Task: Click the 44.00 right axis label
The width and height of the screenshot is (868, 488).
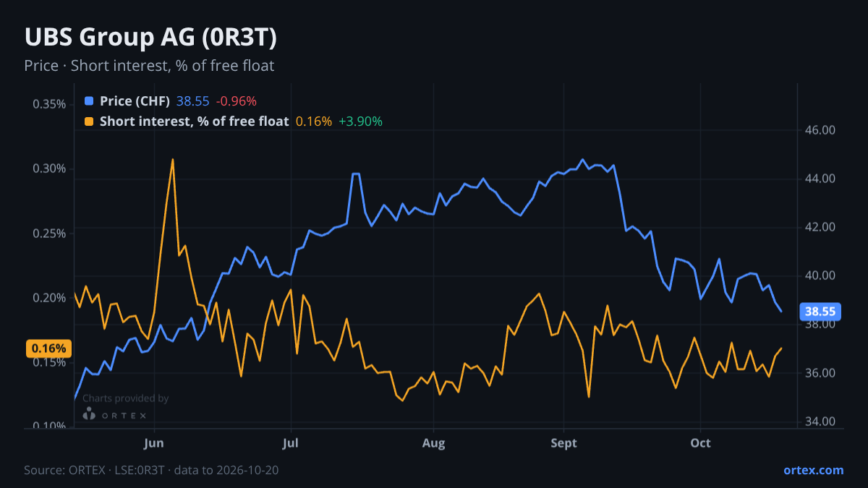Action: tap(820, 179)
